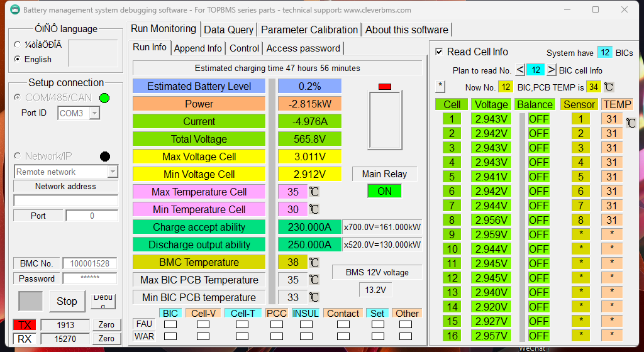Click the BIC PCB TEMP value 34
This screenshot has height=352, width=644.
click(593, 87)
